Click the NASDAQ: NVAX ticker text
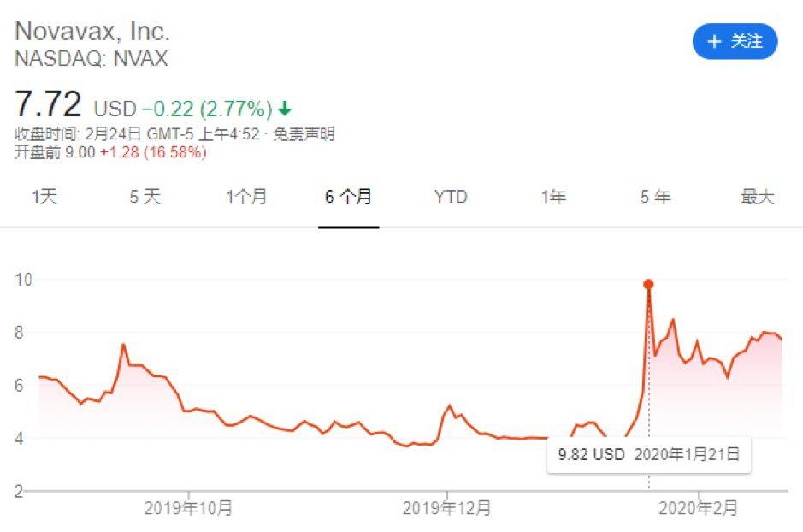 click(x=92, y=59)
